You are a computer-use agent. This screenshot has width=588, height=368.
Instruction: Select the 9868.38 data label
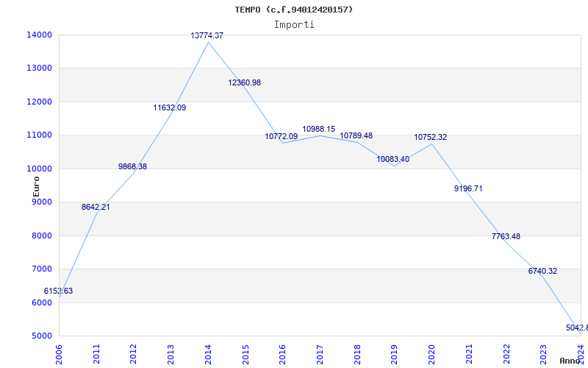(132, 166)
